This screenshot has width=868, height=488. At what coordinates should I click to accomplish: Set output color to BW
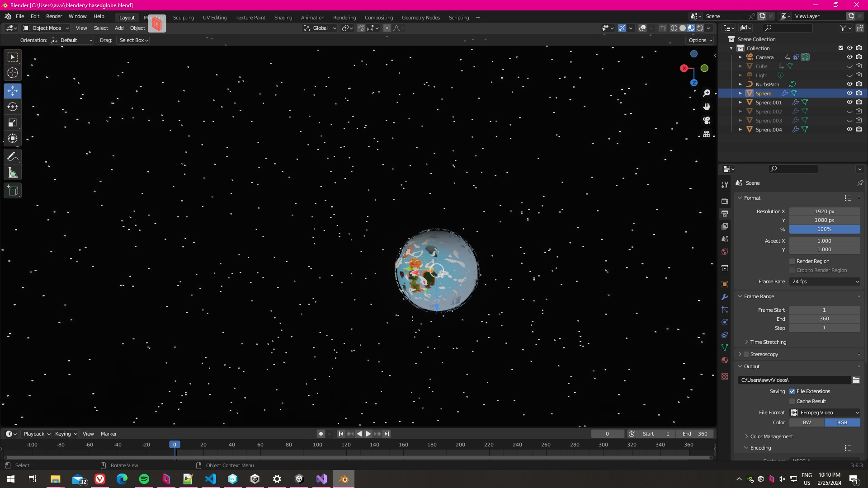click(x=807, y=422)
